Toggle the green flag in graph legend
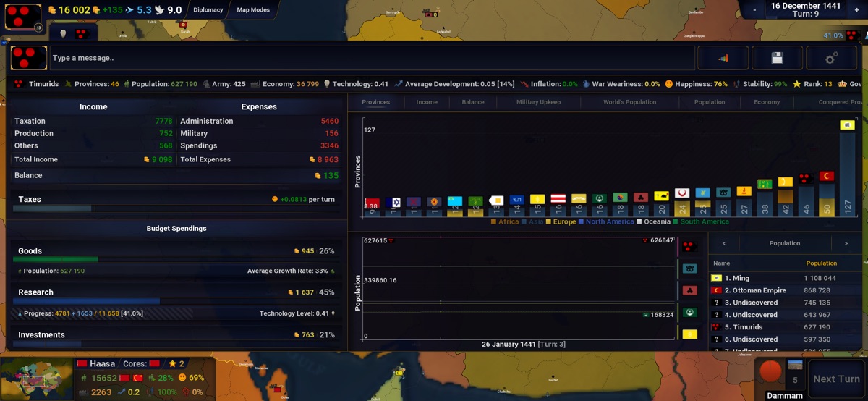 tap(689, 312)
